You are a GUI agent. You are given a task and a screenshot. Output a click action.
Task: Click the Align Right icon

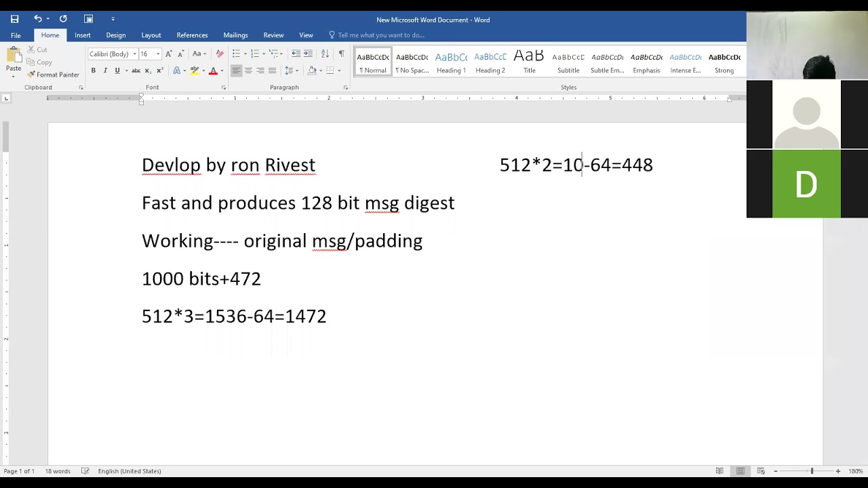260,70
